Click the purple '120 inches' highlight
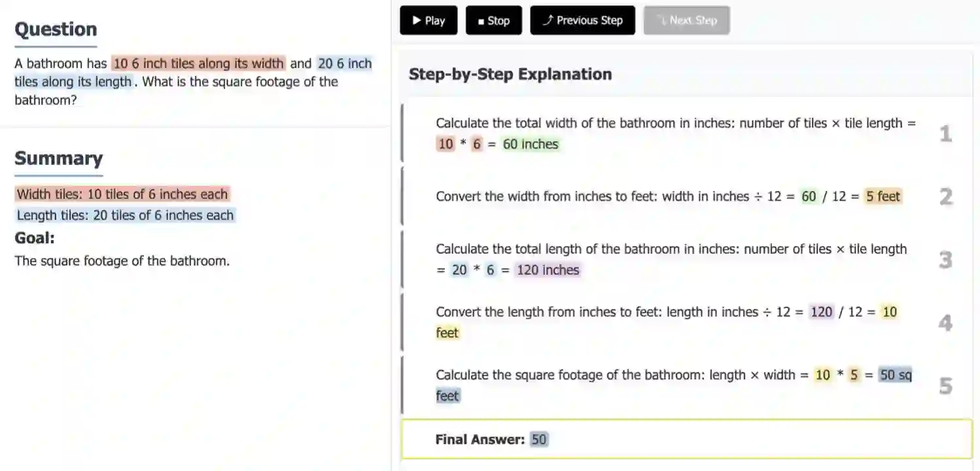This screenshot has width=980, height=471. tap(548, 270)
